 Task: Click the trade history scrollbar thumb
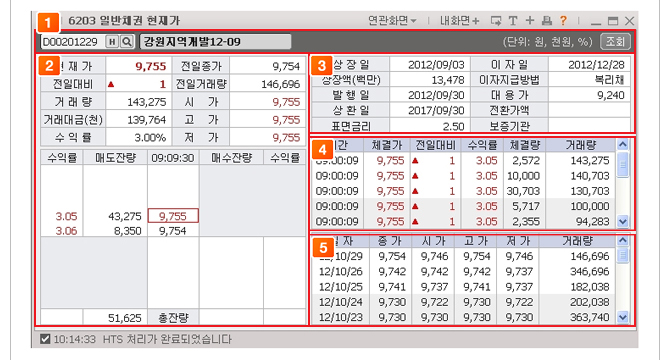(x=623, y=164)
